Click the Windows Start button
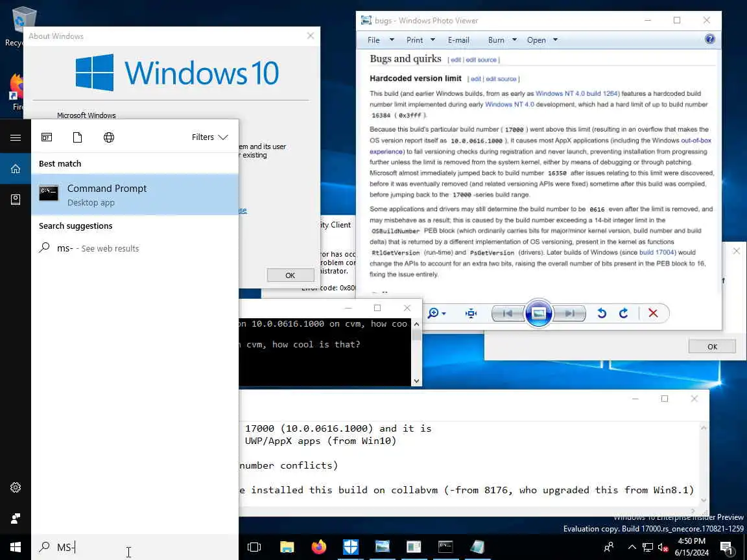The height and width of the screenshot is (560, 747). [16, 547]
